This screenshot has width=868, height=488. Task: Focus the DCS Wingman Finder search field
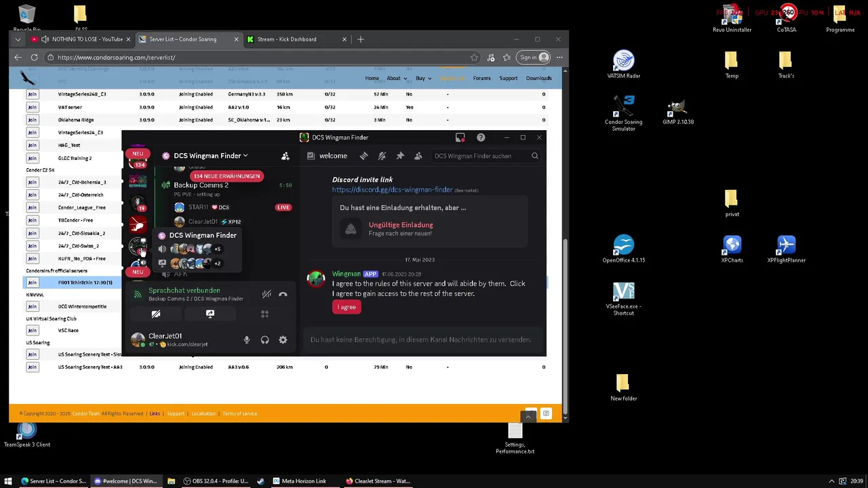[486, 156]
